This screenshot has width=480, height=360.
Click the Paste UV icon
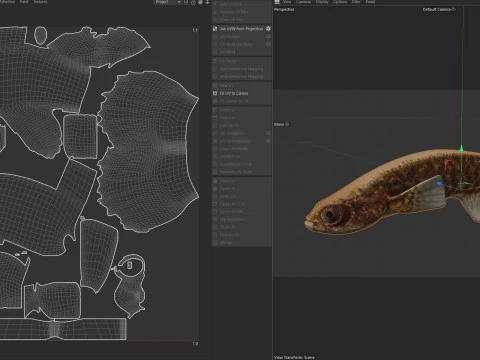215,189
